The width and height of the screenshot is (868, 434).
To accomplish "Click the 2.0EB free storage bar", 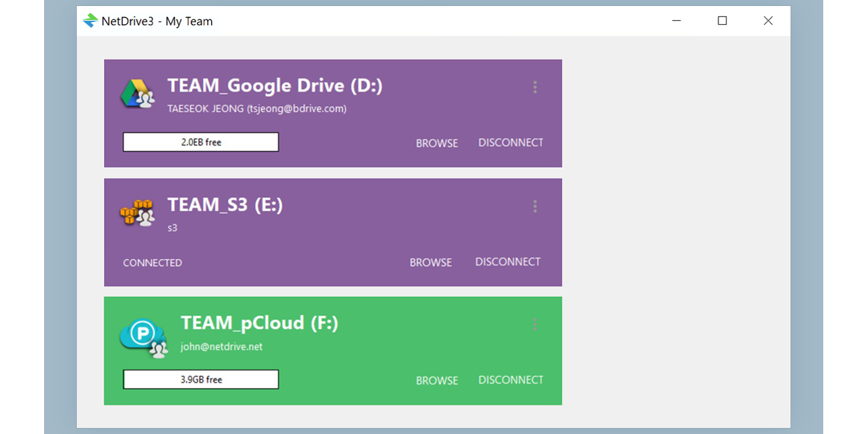I will (x=200, y=142).
